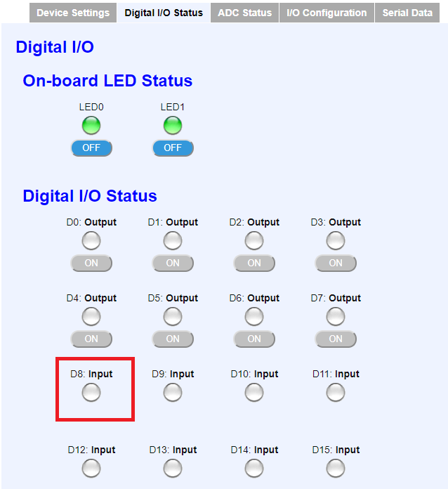The width and height of the screenshot is (448, 489).
Task: Click the D0 output indicator lamp
Action: click(x=91, y=240)
